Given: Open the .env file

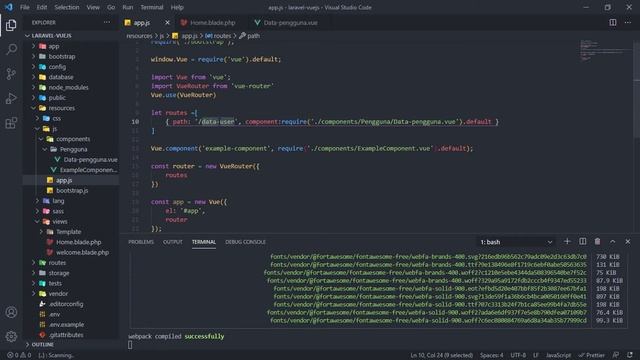Looking at the screenshot, I should coord(71,314).
